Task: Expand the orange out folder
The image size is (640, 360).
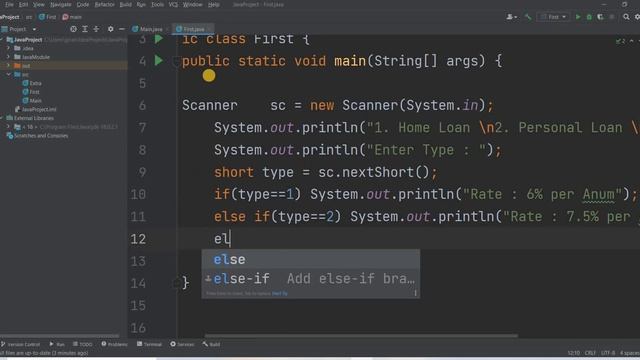Action: click(8, 66)
